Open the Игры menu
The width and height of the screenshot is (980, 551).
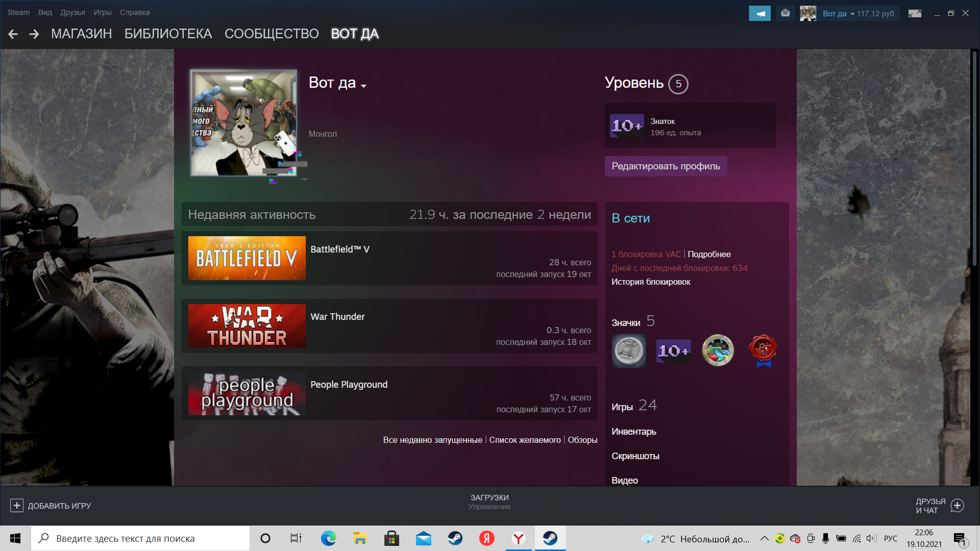pos(102,12)
